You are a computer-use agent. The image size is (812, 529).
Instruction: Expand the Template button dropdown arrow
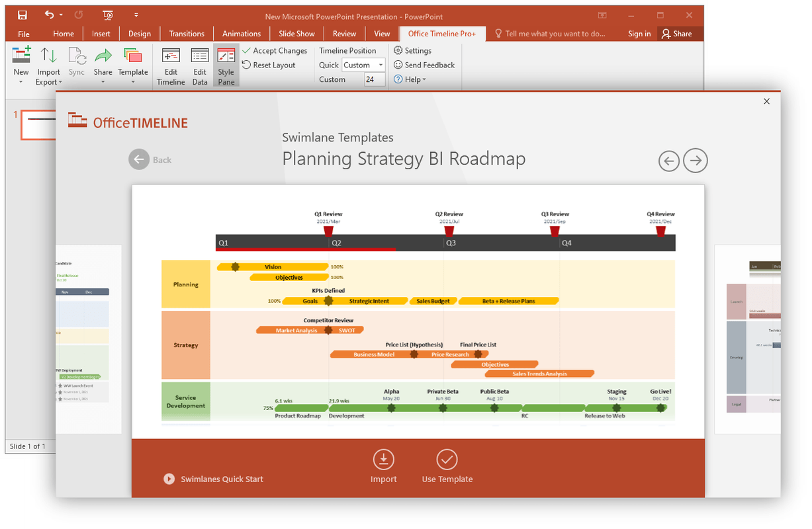tap(133, 83)
